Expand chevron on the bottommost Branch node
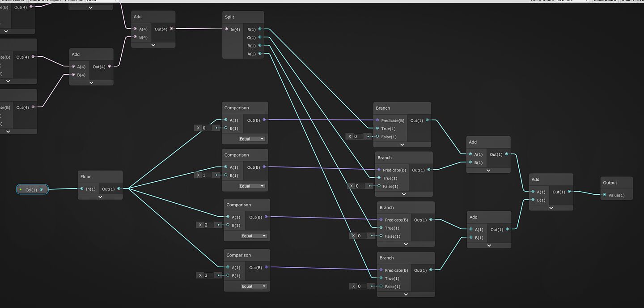This screenshot has height=308, width=644. 406,294
